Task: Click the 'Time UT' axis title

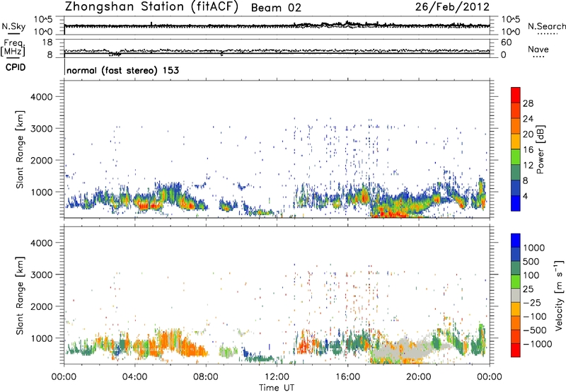Action: click(277, 388)
